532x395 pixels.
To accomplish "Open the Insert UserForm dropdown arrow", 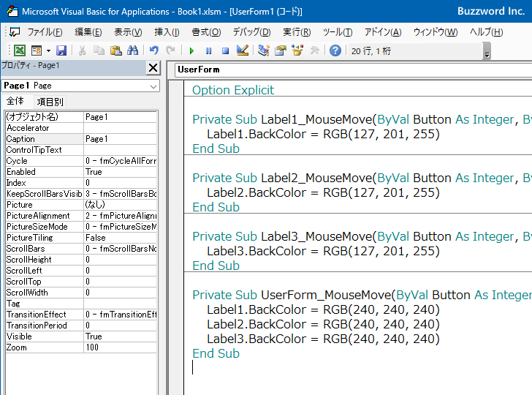I will coord(48,51).
